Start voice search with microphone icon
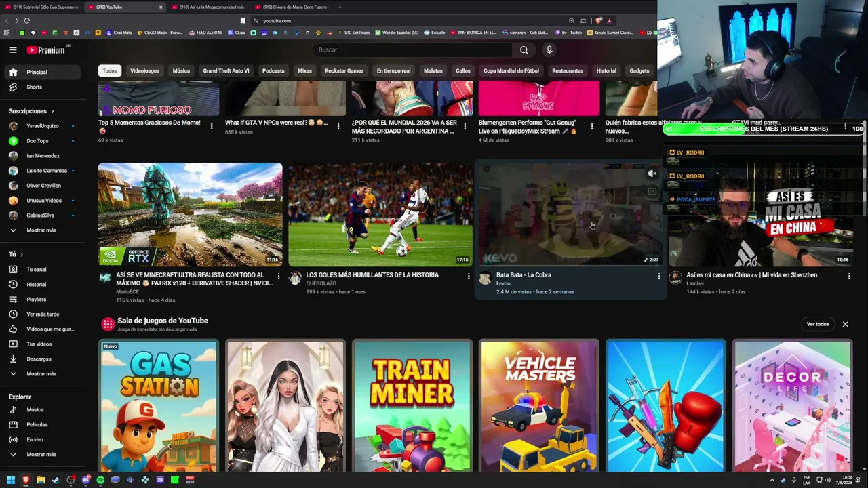The image size is (868, 488). click(x=549, y=49)
